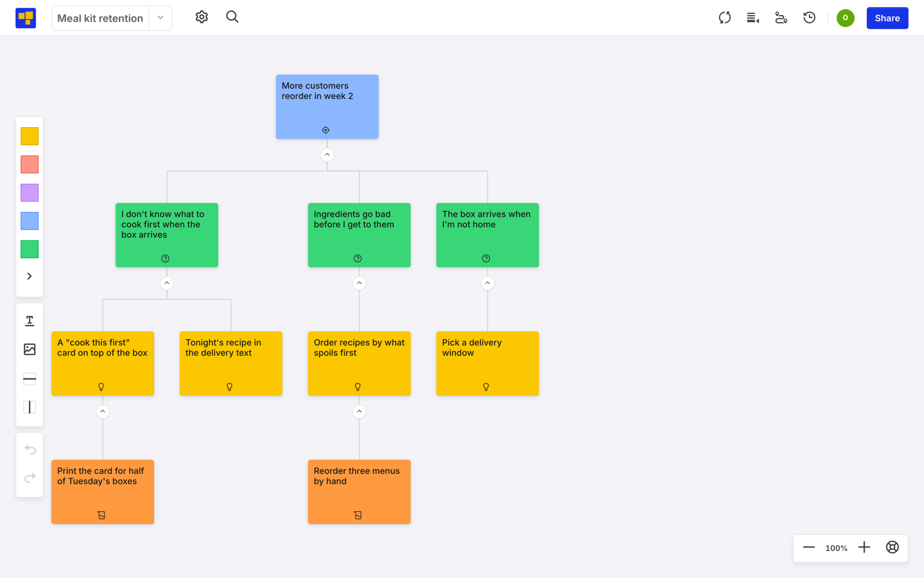Collapse children under cook this first card
Image resolution: width=924 pixels, height=578 pixels.
click(x=103, y=412)
